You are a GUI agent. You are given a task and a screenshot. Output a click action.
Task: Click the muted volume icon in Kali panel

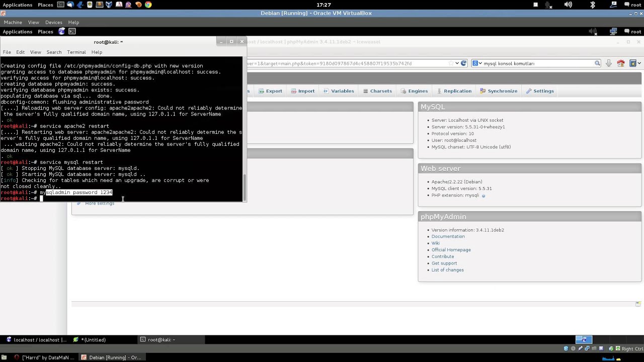(x=593, y=32)
